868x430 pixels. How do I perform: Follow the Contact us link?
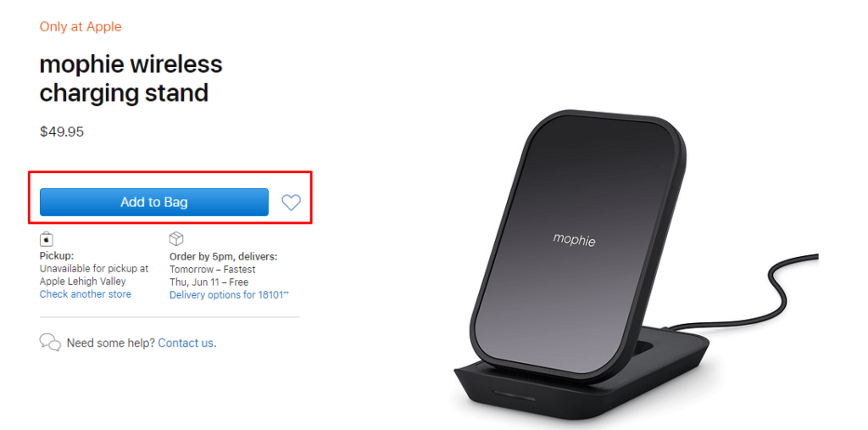tap(187, 343)
